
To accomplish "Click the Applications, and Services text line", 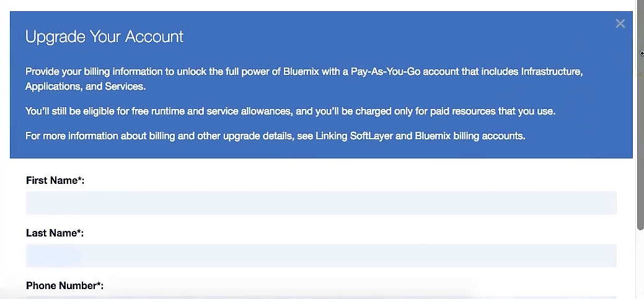I will (x=86, y=87).
